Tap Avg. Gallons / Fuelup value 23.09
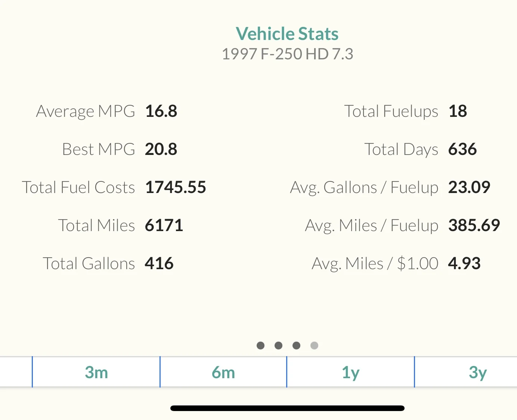The width and height of the screenshot is (517, 420). pos(469,187)
